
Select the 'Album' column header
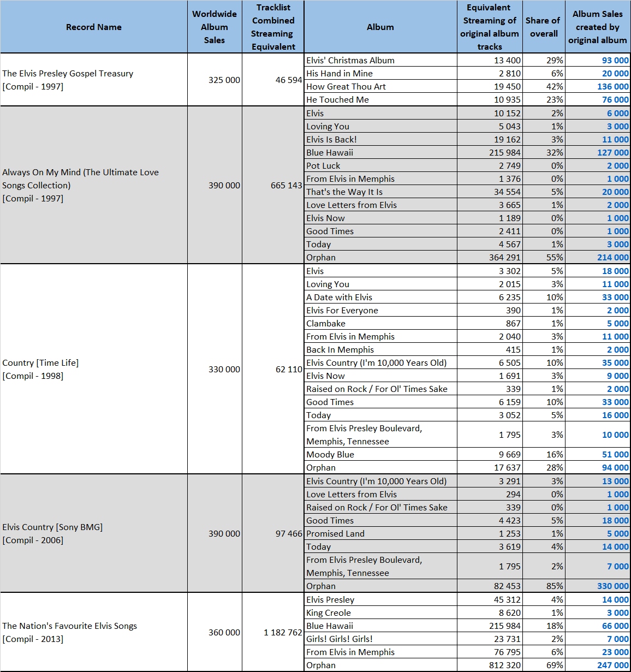point(380,27)
